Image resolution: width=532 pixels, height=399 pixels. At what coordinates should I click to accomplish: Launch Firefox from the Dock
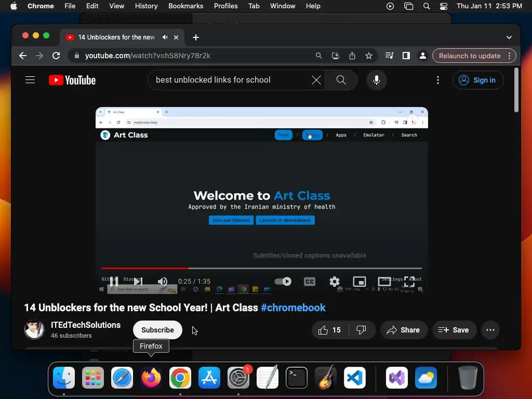(151, 377)
